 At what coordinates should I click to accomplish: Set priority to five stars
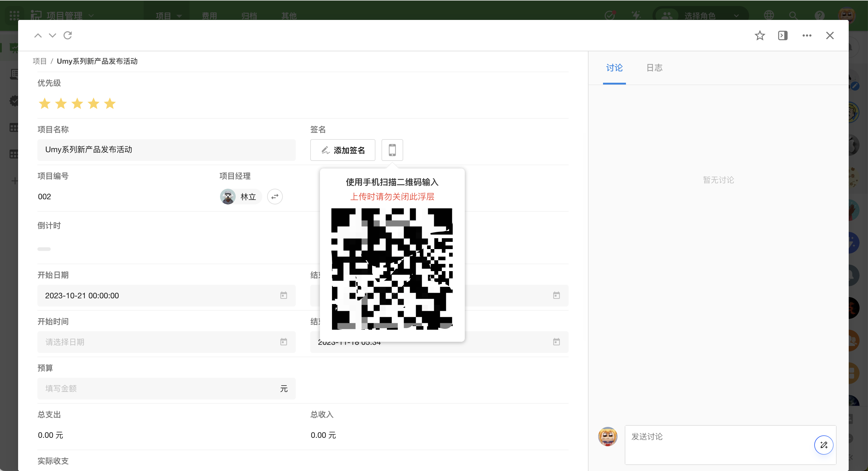pos(110,104)
